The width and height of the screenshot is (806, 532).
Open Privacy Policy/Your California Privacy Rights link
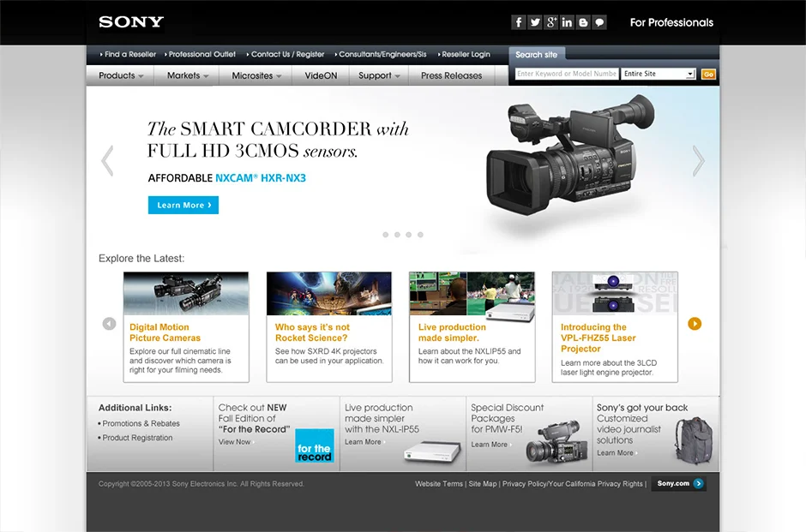point(573,484)
